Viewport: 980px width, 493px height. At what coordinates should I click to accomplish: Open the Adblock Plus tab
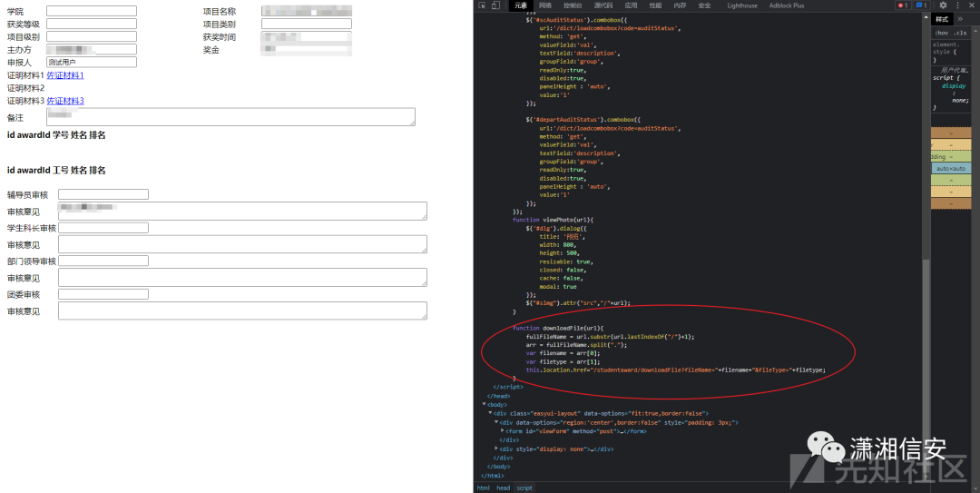point(786,5)
